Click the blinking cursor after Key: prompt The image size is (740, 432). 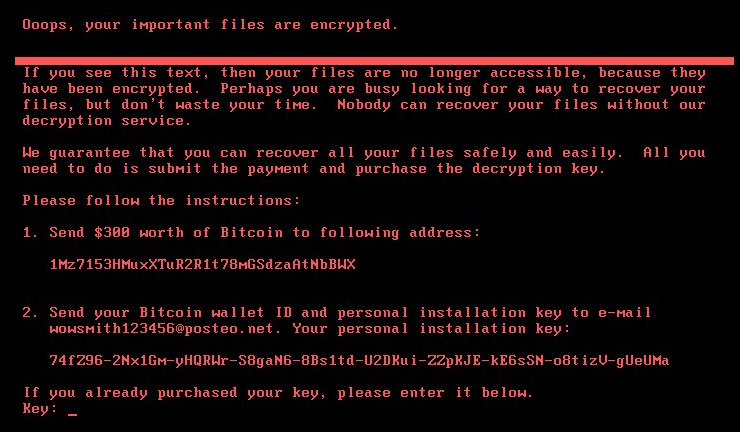pyautogui.click(x=72, y=411)
